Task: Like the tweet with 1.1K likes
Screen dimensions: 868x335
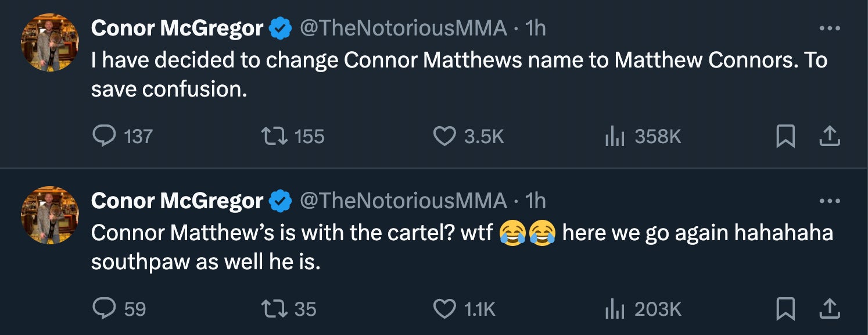Action: point(445,308)
